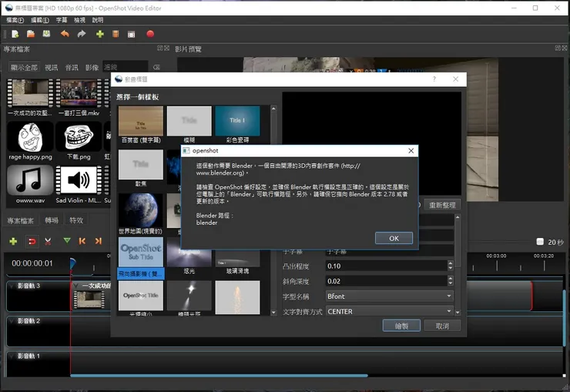Open the CENTER text alignment dropdown
Image resolution: width=570 pixels, height=392 pixels.
pos(389,311)
